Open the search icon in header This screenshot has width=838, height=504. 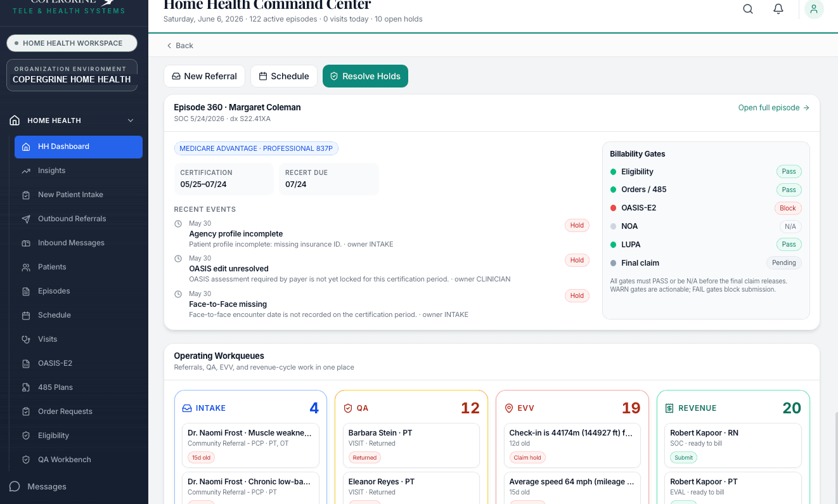pyautogui.click(x=748, y=9)
